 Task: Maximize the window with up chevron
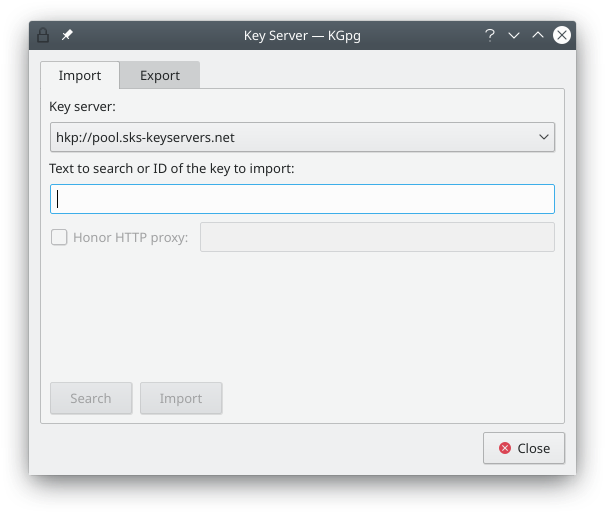[x=538, y=35]
